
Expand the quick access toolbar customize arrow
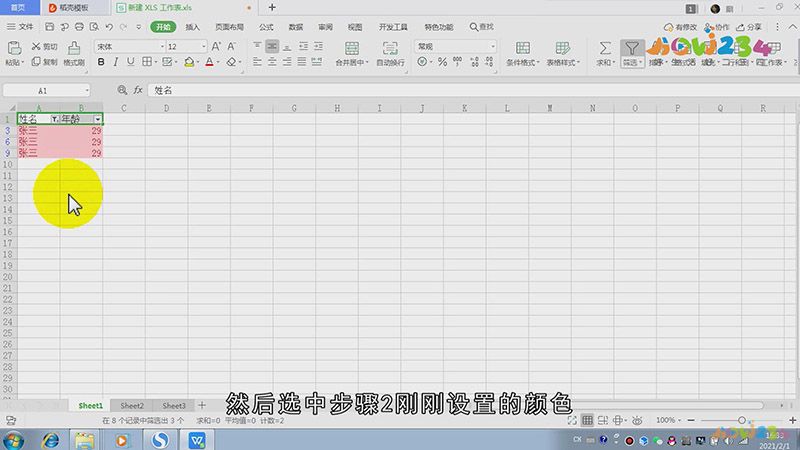138,27
